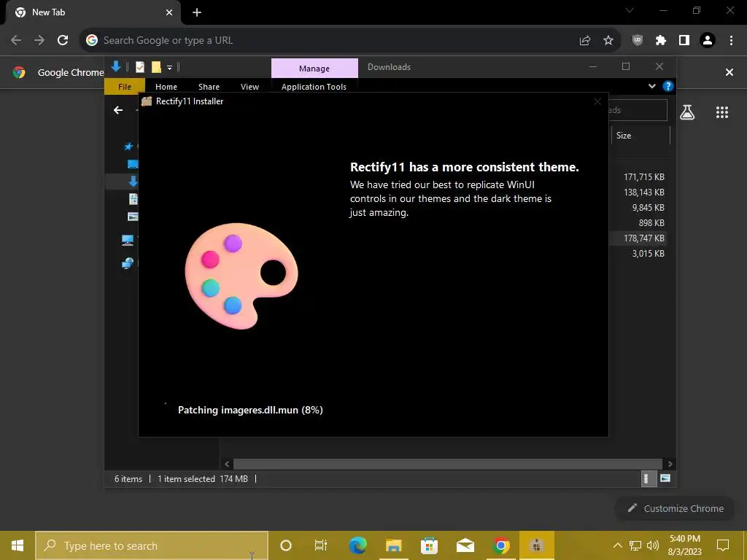Select the file sized 171,715 KB
Image resolution: width=747 pixels, height=560 pixels.
644,177
